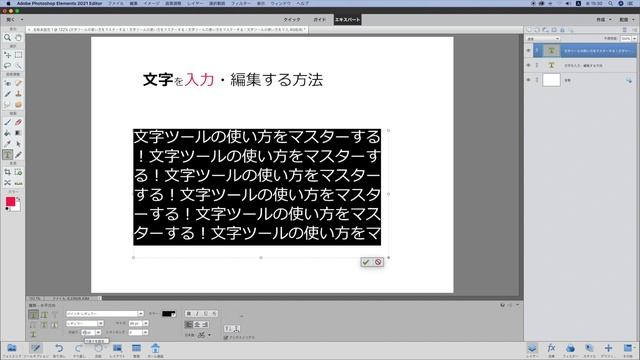This screenshot has width=640, height=360.
Task: Click Redo in the bottom taskbar
Action: click(78, 350)
